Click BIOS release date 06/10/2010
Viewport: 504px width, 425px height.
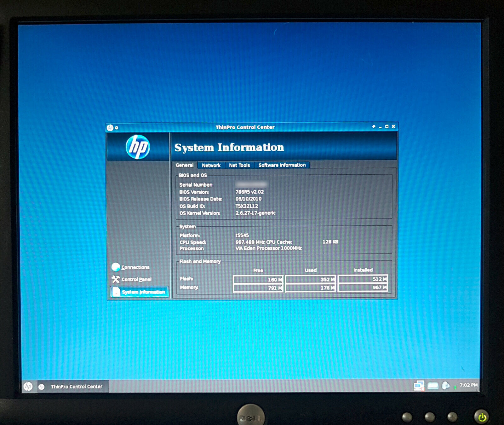(249, 199)
